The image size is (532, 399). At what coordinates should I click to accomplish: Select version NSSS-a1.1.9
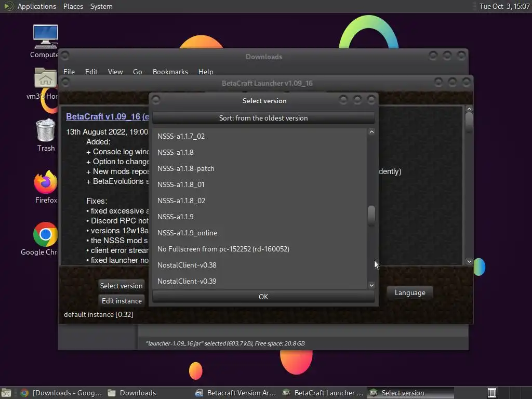coord(260,217)
